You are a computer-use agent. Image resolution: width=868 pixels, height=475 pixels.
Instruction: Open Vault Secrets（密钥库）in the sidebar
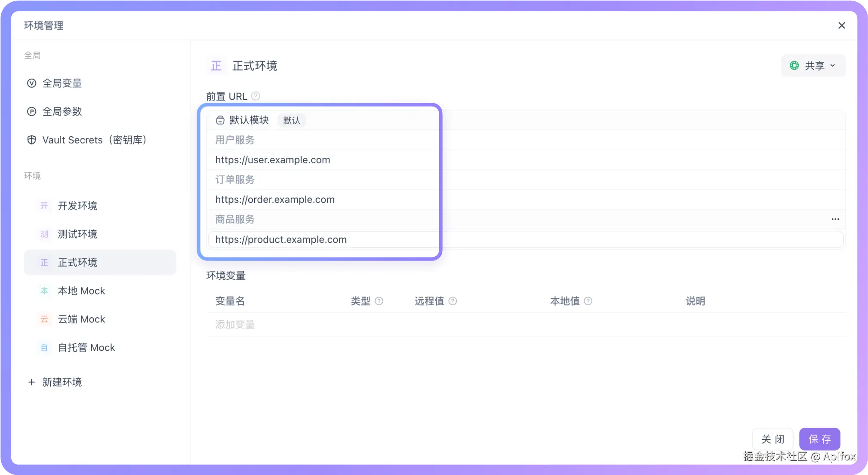point(94,140)
